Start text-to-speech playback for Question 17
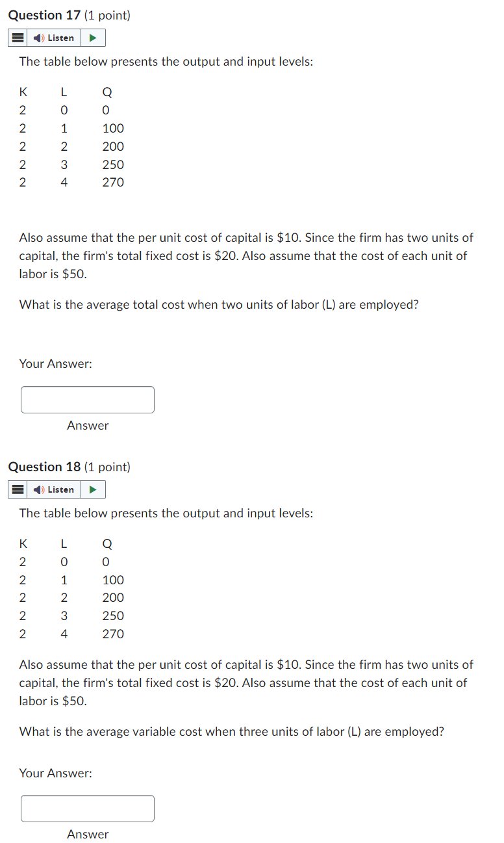The width and height of the screenshot is (504, 843). point(93,37)
